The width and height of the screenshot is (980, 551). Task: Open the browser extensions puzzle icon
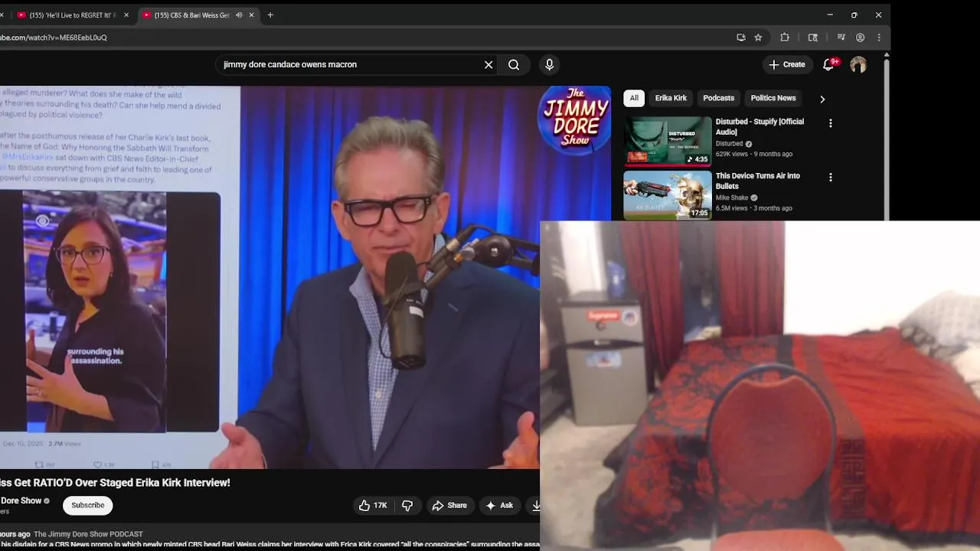[x=785, y=37]
